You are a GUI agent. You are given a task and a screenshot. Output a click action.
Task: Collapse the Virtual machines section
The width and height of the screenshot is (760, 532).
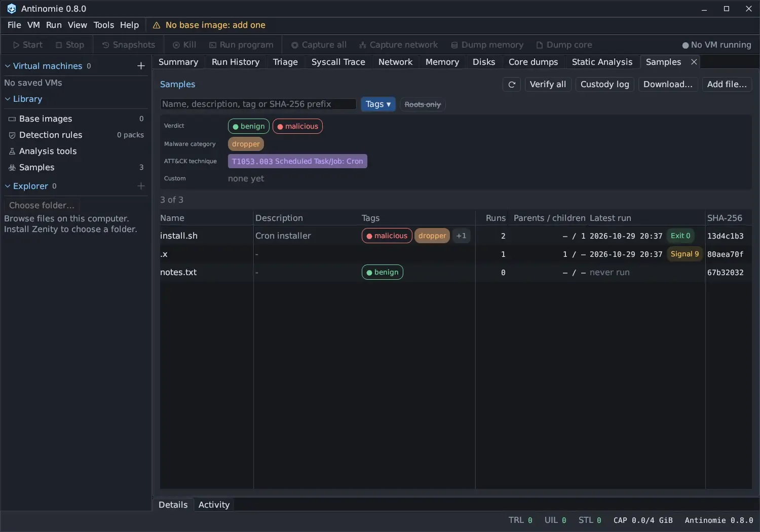click(8, 66)
